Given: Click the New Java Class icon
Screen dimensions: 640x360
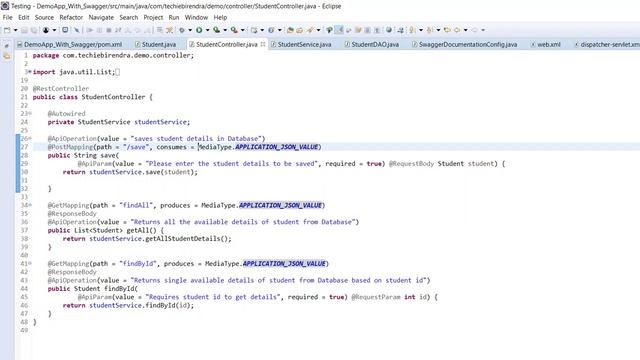Looking at the screenshot, I should (x=271, y=30).
